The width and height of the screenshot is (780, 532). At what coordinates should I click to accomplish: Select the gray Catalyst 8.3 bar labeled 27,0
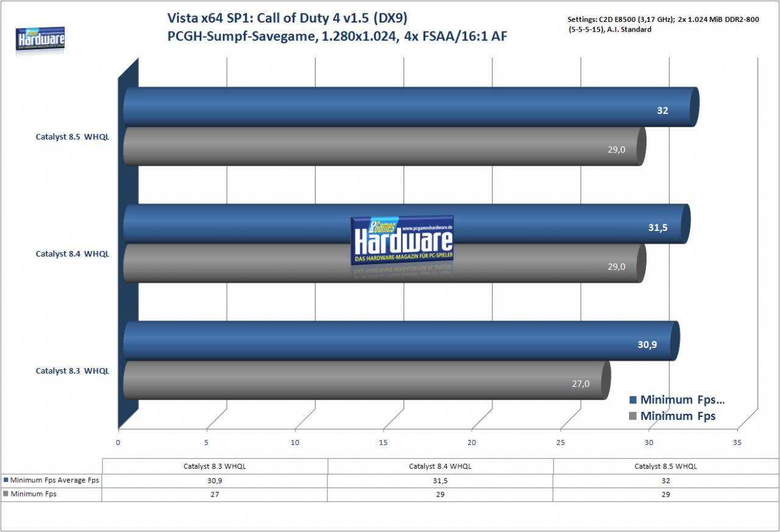point(367,381)
